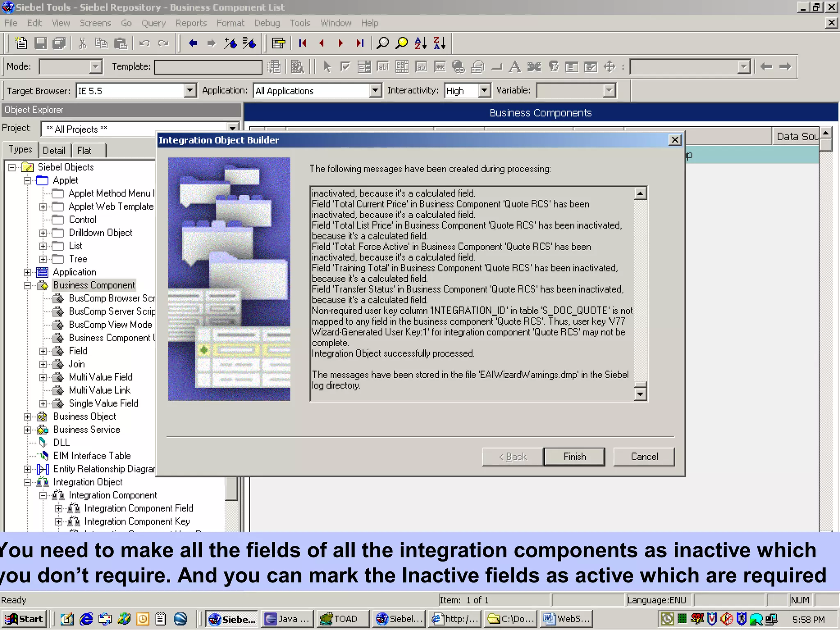Viewport: 840px width, 630px height.
Task: Click messages scrollbar up arrow
Action: [640, 193]
